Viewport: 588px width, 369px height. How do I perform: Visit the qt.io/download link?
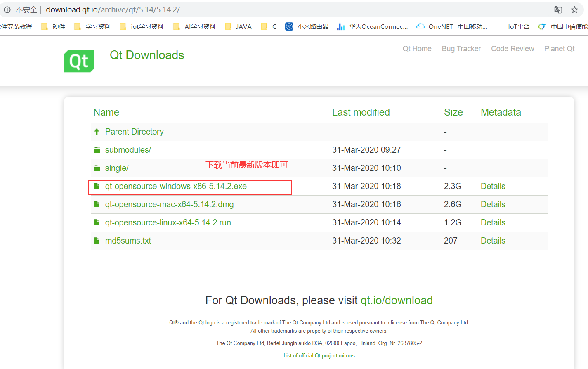pyautogui.click(x=397, y=300)
